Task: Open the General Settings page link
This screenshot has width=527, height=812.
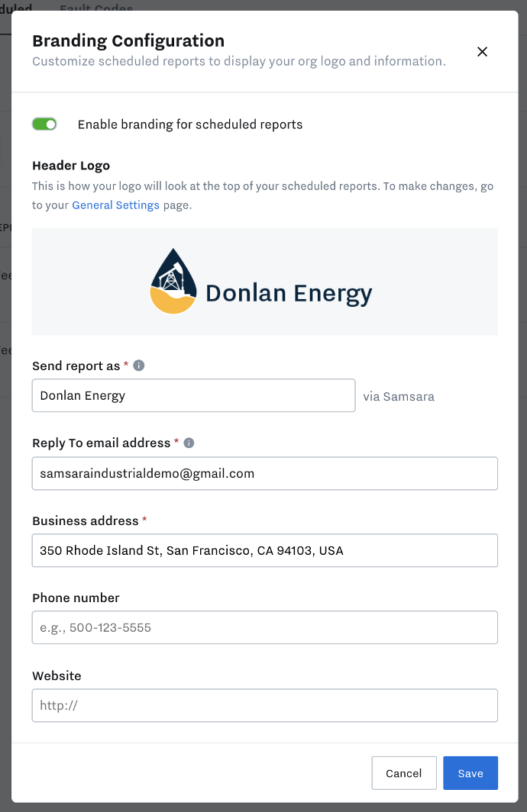Action: tap(115, 205)
